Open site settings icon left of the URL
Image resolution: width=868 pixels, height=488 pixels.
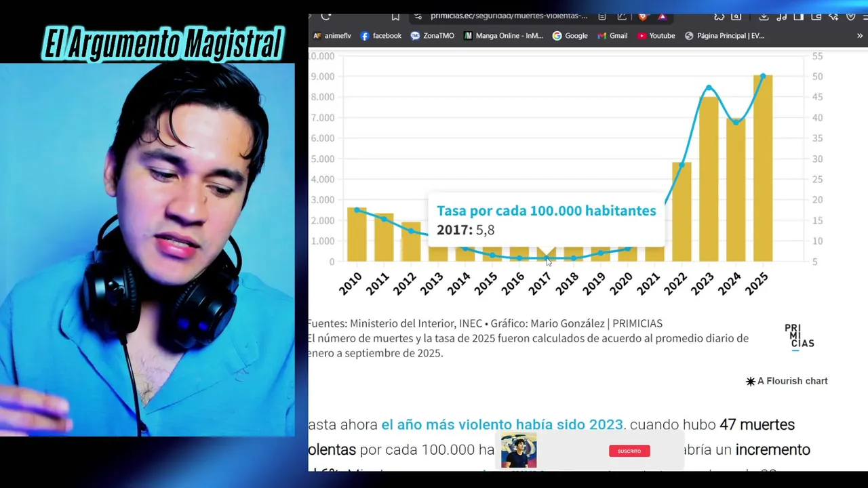(x=418, y=16)
